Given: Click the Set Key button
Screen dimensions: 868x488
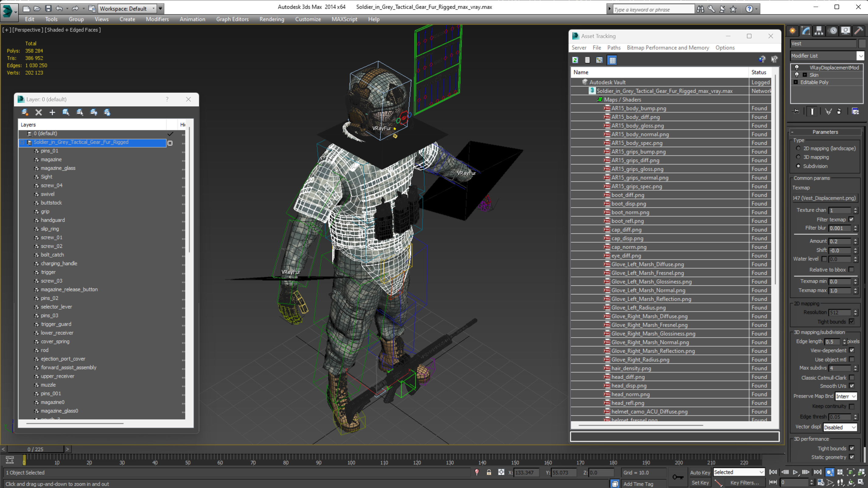Looking at the screenshot, I should [700, 483].
